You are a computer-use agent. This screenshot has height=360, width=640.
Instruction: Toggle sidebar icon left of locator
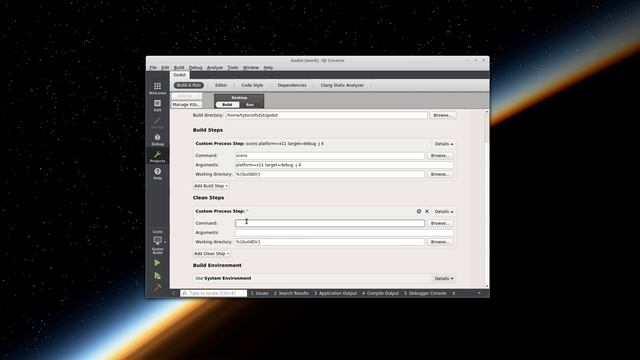tap(174, 293)
